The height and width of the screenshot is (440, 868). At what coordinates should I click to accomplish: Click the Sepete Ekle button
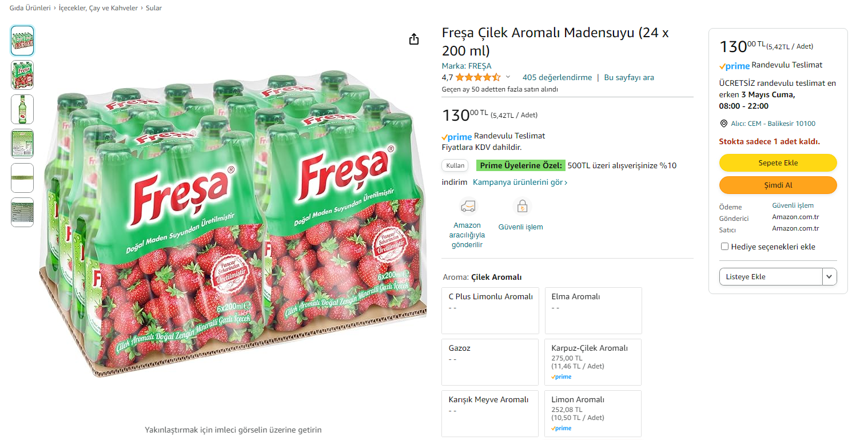(778, 163)
